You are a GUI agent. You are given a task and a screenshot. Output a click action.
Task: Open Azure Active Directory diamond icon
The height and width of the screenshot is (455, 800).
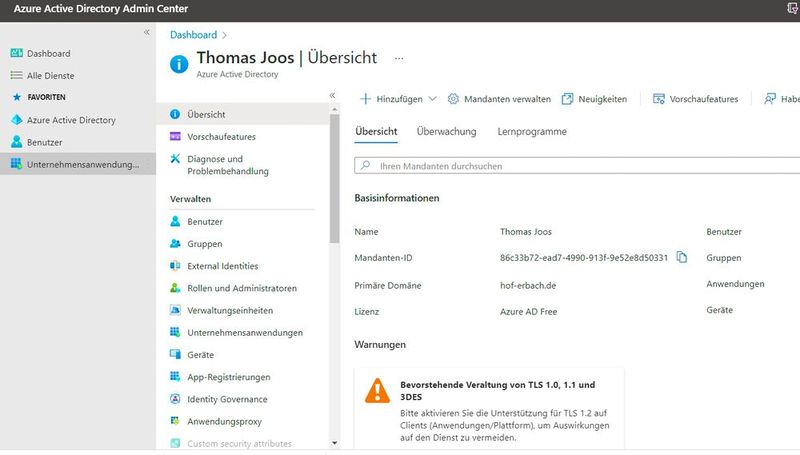point(16,119)
